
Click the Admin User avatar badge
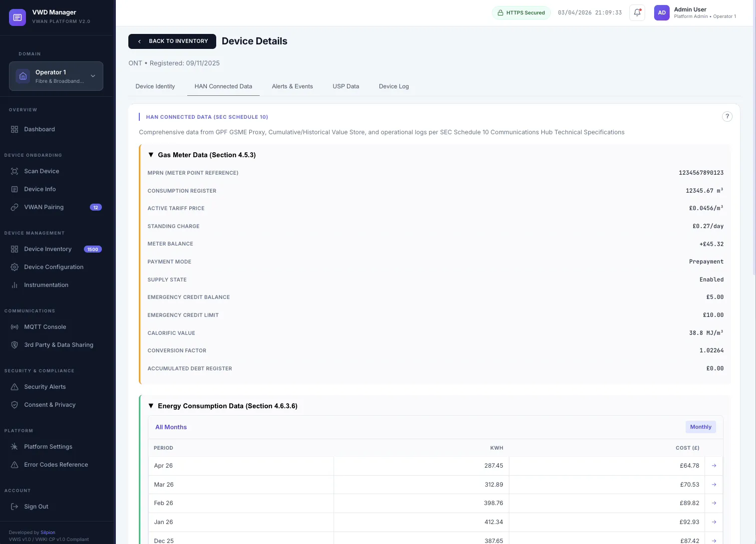point(662,12)
